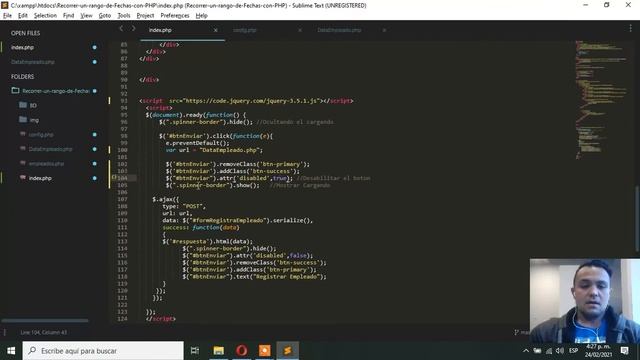Expand the BD folder

pyautogui.click(x=33, y=106)
